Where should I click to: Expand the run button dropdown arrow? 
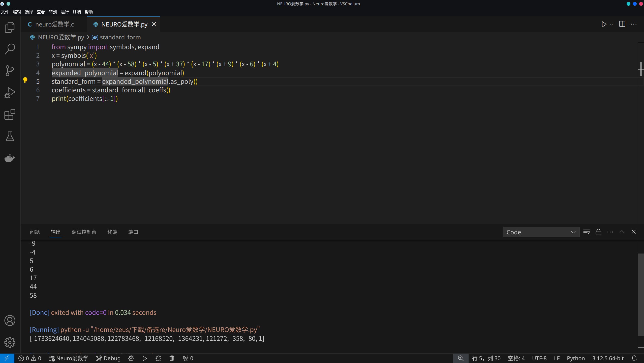coord(611,24)
